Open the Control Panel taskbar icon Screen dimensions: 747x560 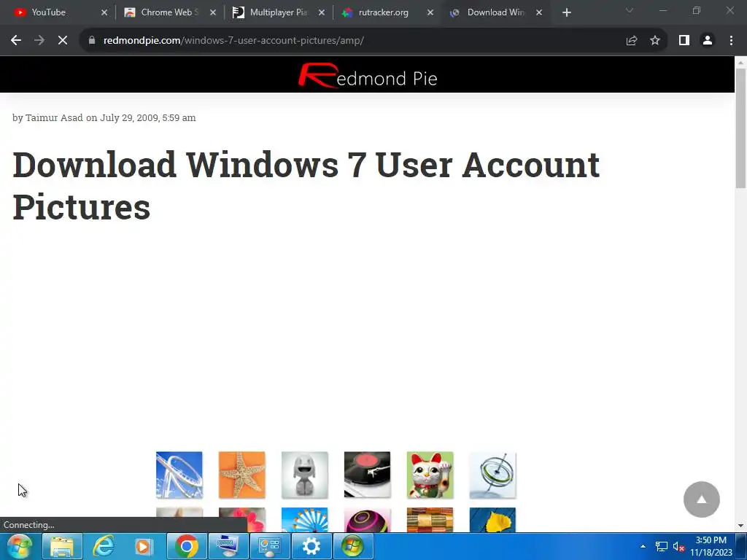[270, 546]
